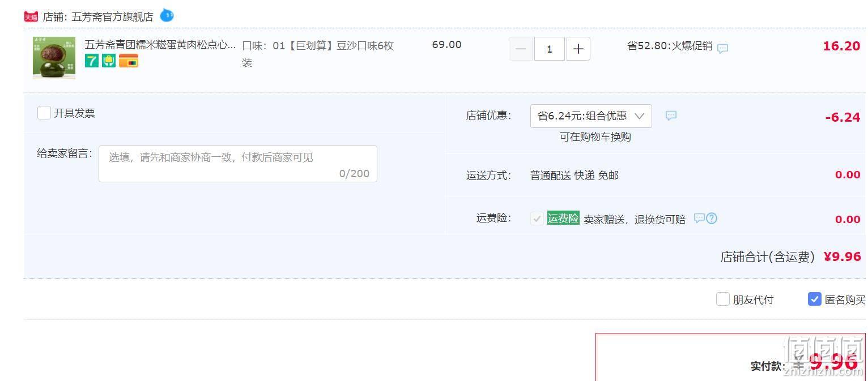Click the Tmall logo beside the store name

coord(31,16)
